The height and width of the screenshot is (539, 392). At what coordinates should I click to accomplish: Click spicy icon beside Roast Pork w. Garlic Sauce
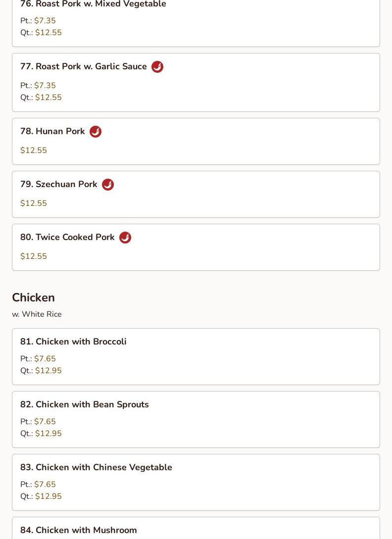coord(157,67)
